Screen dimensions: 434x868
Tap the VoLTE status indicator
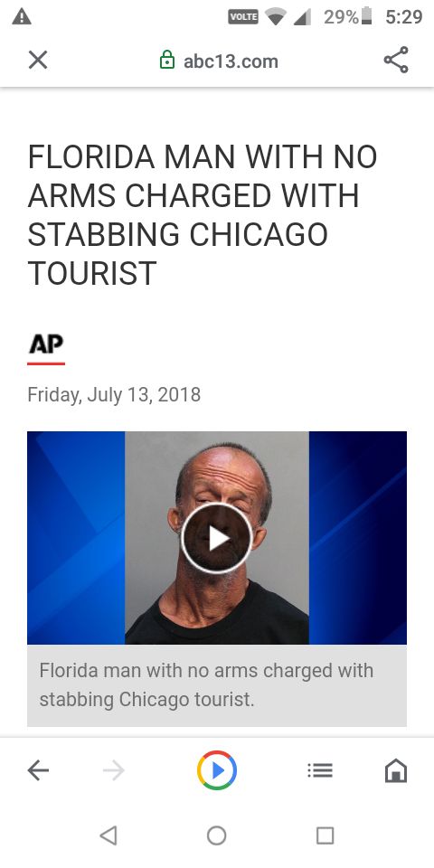click(x=243, y=17)
